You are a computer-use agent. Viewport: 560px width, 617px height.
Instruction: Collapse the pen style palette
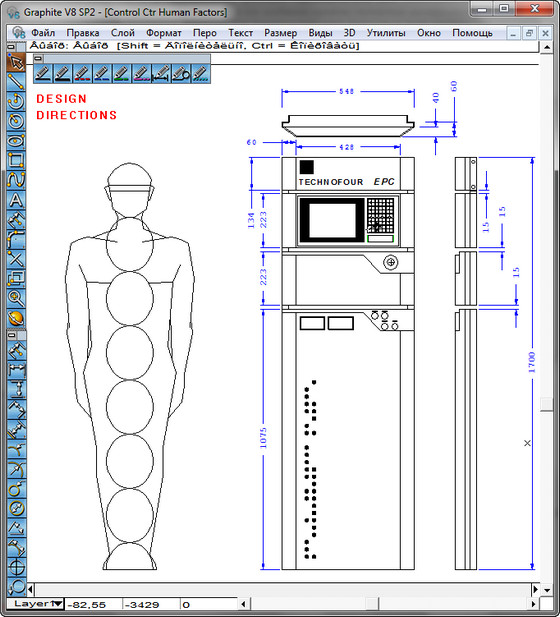click(38, 59)
